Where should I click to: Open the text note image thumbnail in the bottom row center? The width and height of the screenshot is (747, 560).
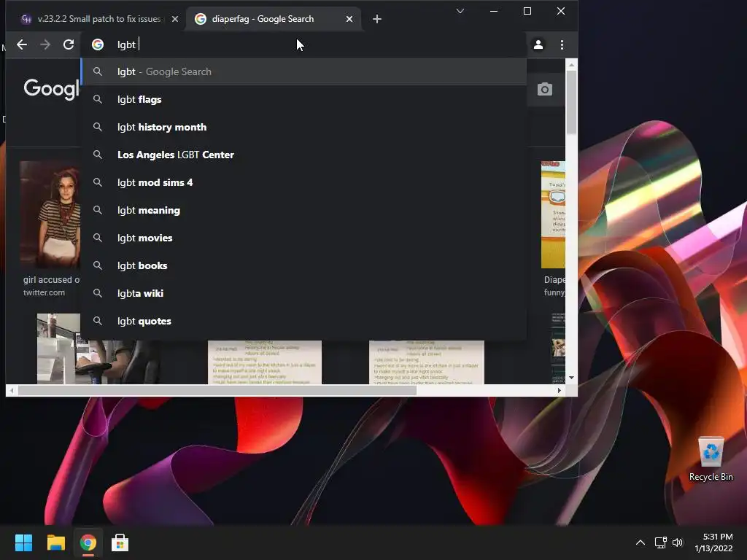point(264,362)
